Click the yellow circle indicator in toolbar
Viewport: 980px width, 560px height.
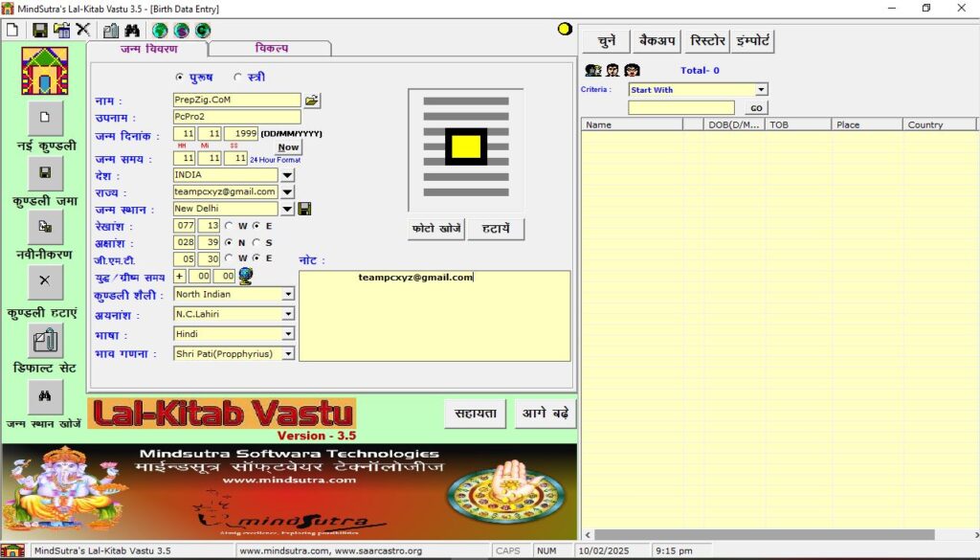565,29
